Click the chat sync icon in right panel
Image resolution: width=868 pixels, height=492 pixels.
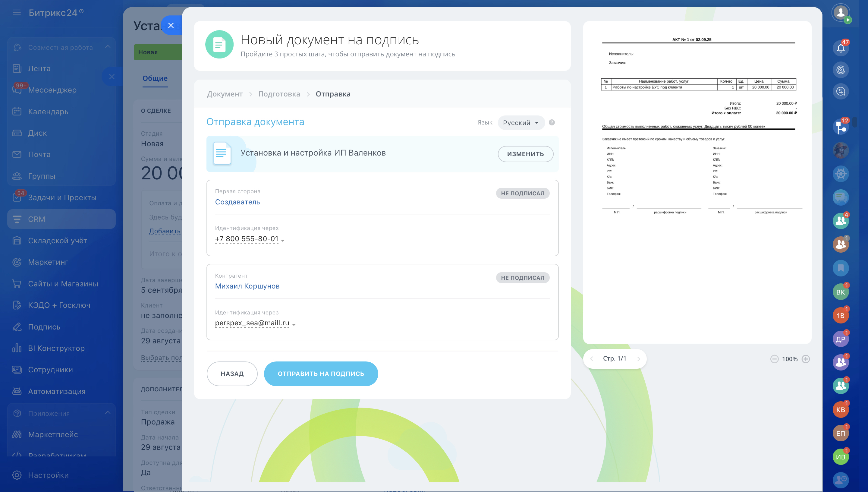[841, 91]
